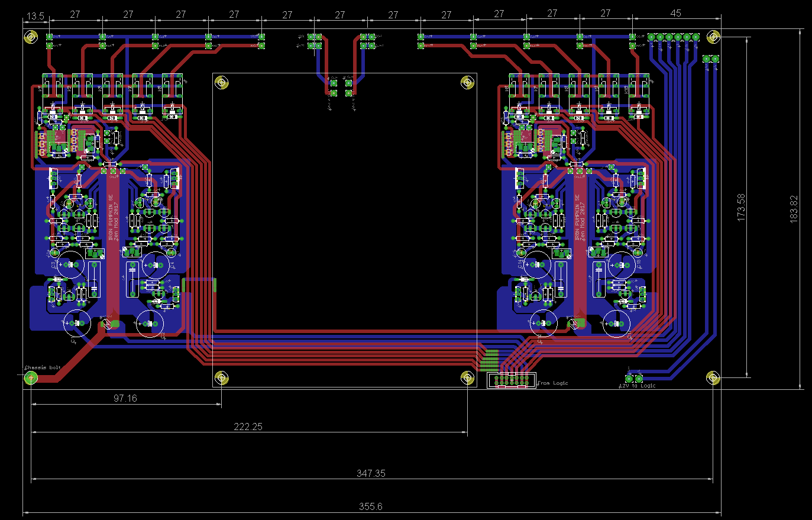Select the mounting hole at Chassis bolt
The height and width of the screenshot is (520, 812).
(x=31, y=377)
